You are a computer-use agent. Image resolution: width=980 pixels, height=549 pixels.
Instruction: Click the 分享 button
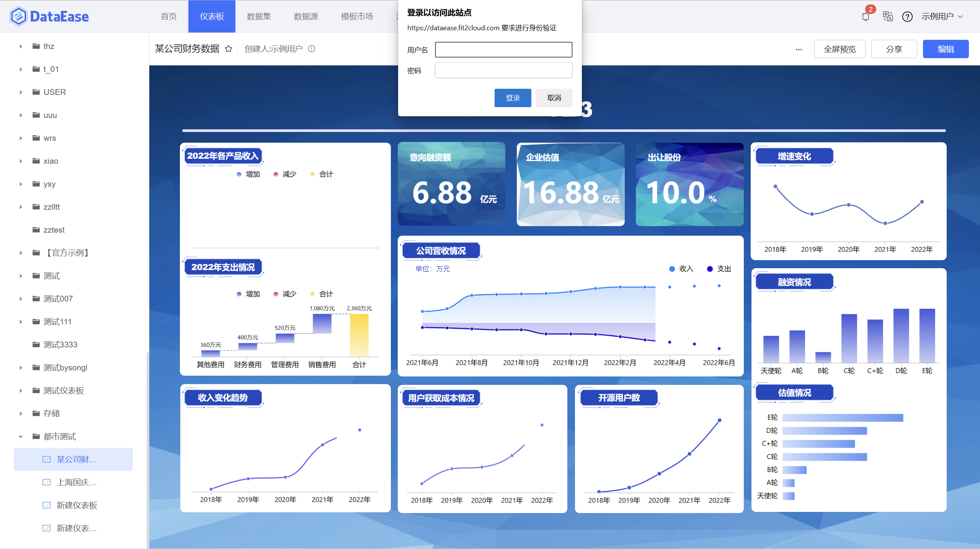pos(894,49)
